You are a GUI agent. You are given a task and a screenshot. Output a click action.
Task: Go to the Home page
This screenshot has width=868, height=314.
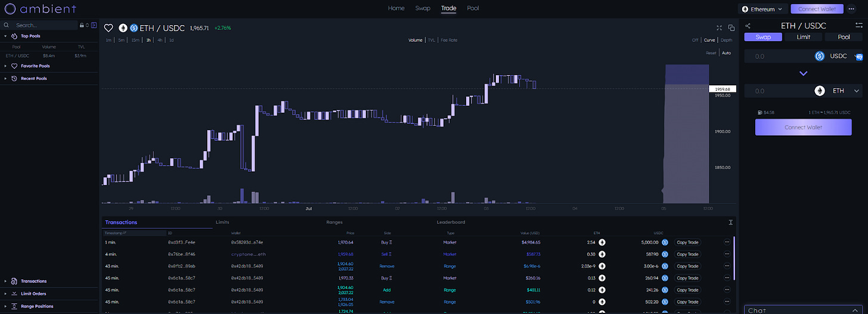point(396,8)
